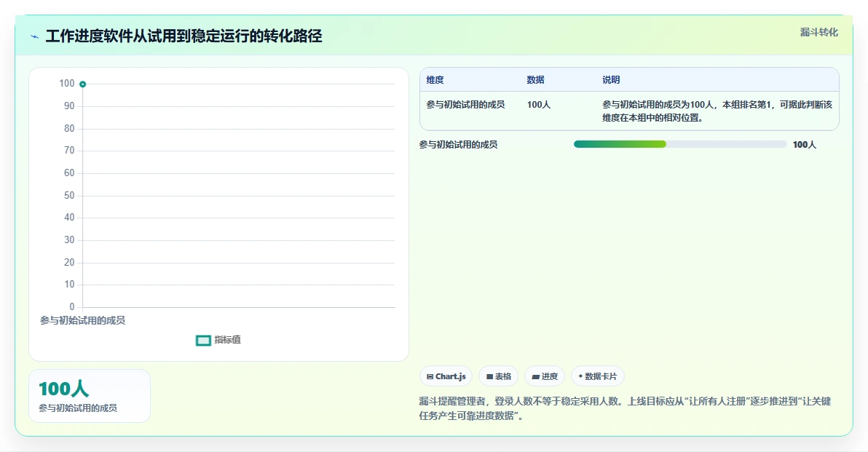Click the 参与初始试用的成员 progress row label
The height and width of the screenshot is (452, 868).
click(458, 144)
